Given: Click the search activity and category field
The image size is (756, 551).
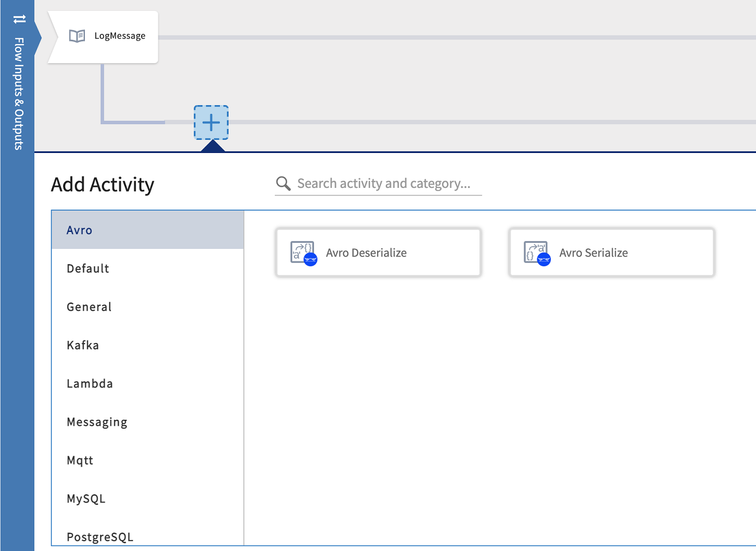Looking at the screenshot, I should click(384, 183).
